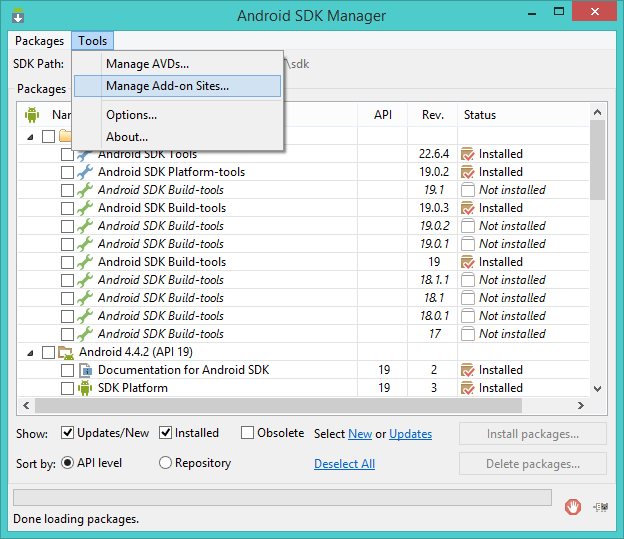Check Documentation for Android SDK checkbox
624x539 pixels.
pyautogui.click(x=67, y=370)
